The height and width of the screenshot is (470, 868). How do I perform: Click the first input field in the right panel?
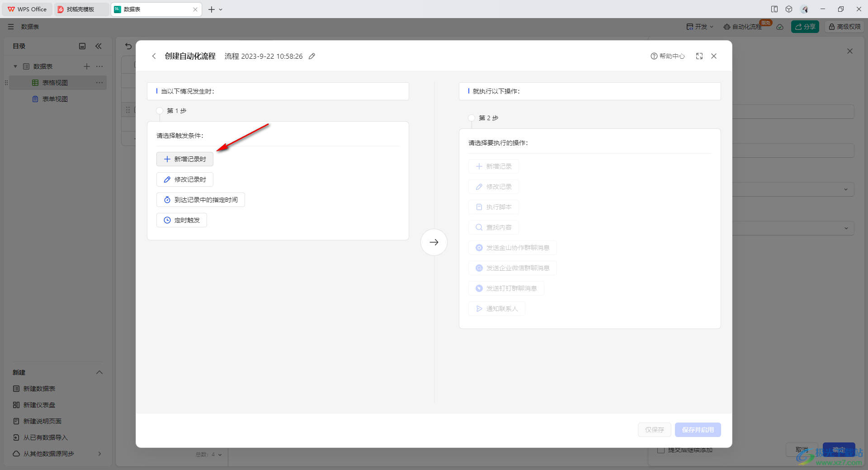[x=793, y=112]
